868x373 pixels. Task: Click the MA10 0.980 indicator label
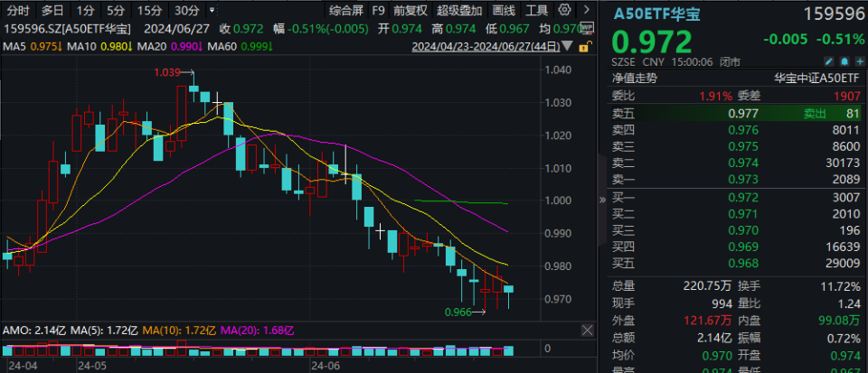tap(100, 46)
